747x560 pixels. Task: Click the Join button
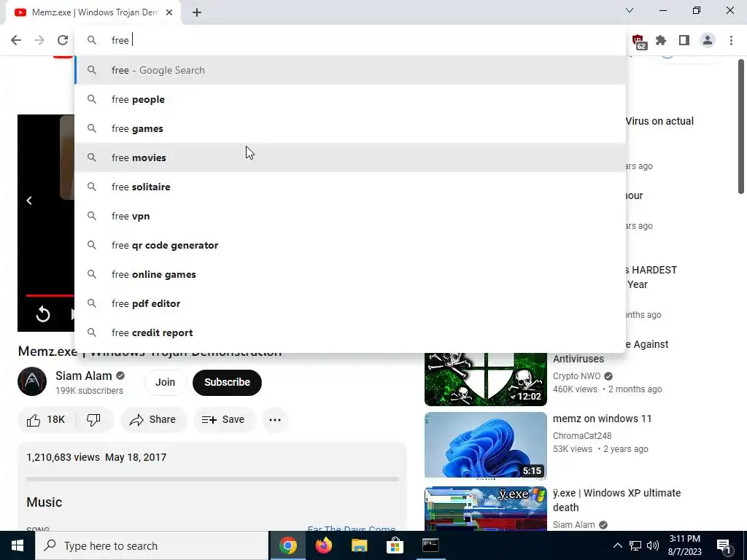(x=165, y=382)
